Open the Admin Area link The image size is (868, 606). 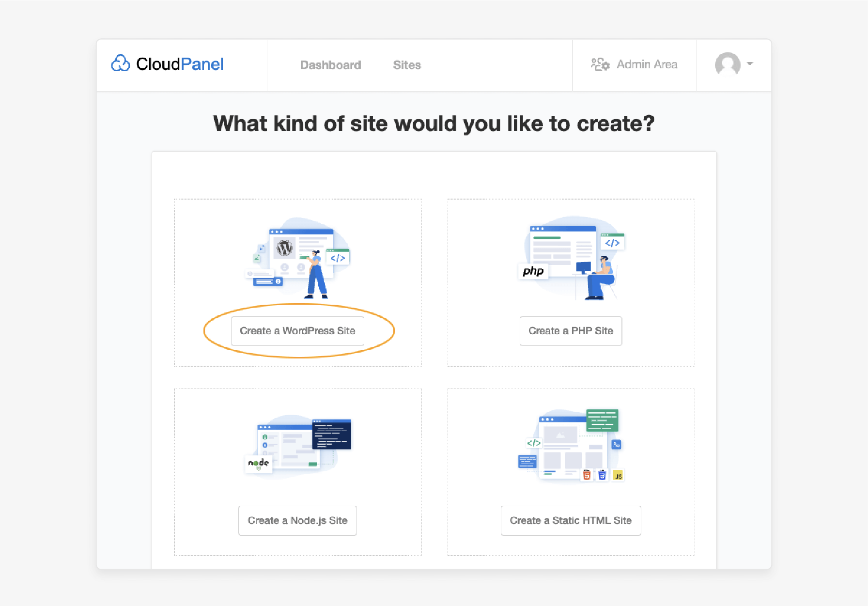[x=647, y=64]
